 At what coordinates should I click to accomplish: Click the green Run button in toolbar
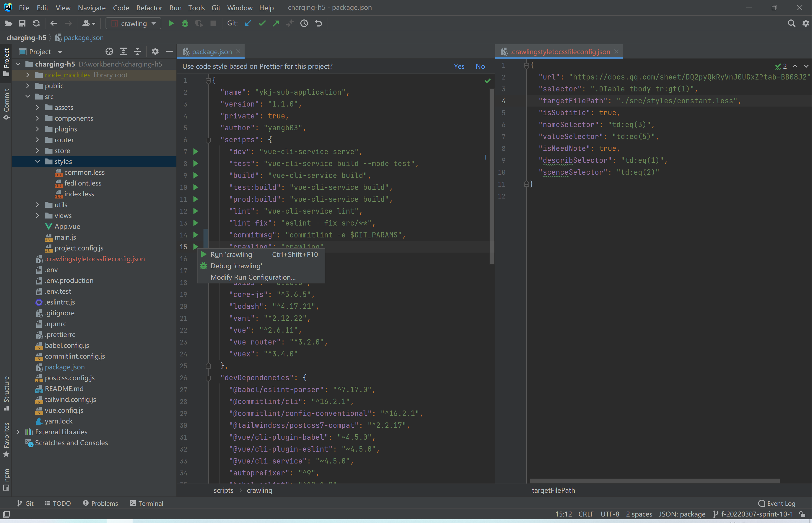(x=171, y=24)
